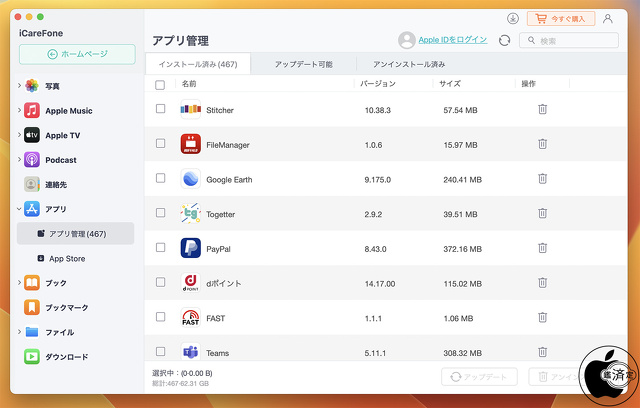The image size is (640, 408).
Task: Select the アプリ App Store icon in sidebar
Action: pos(32,209)
